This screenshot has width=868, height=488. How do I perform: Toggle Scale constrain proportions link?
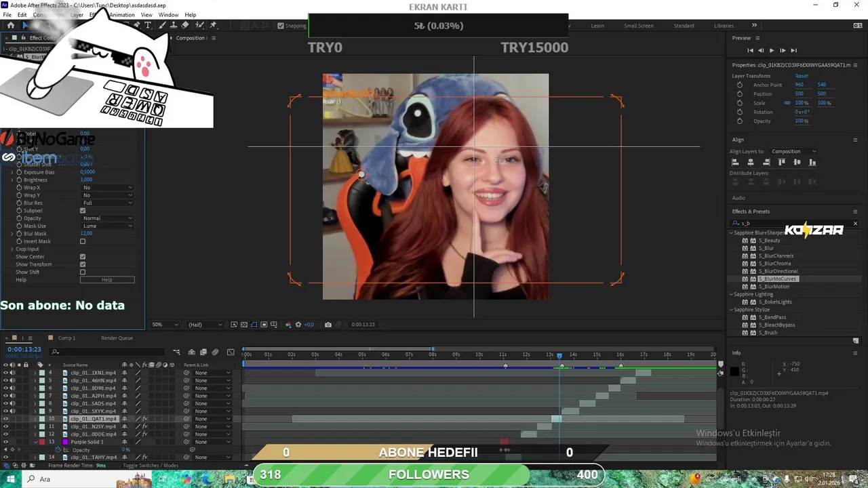coord(787,103)
